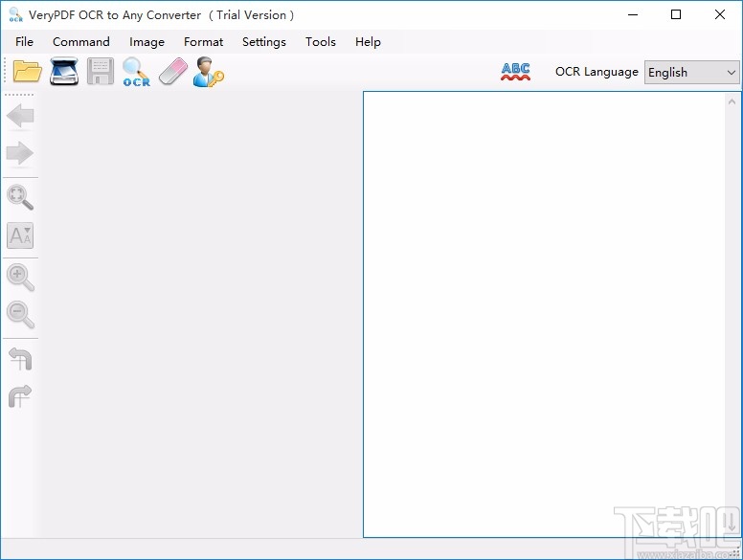Click the scanner icon to scan a page

[64, 72]
